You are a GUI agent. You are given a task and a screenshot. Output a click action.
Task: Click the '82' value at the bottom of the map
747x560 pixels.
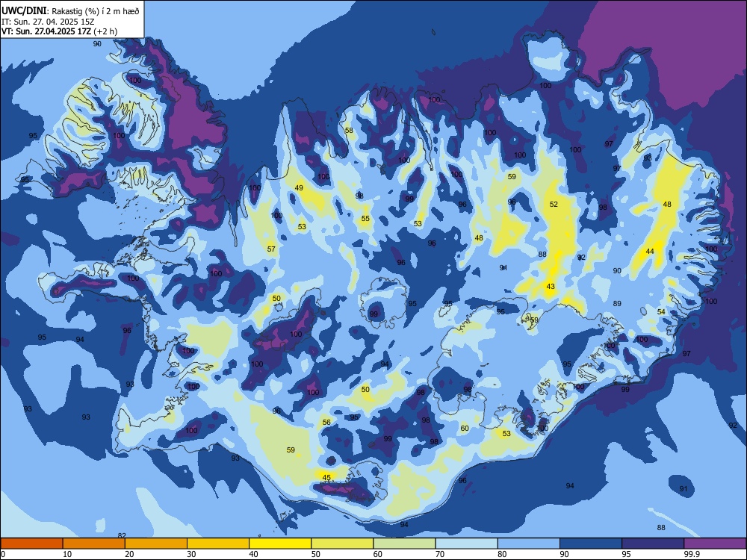pyautogui.click(x=122, y=535)
